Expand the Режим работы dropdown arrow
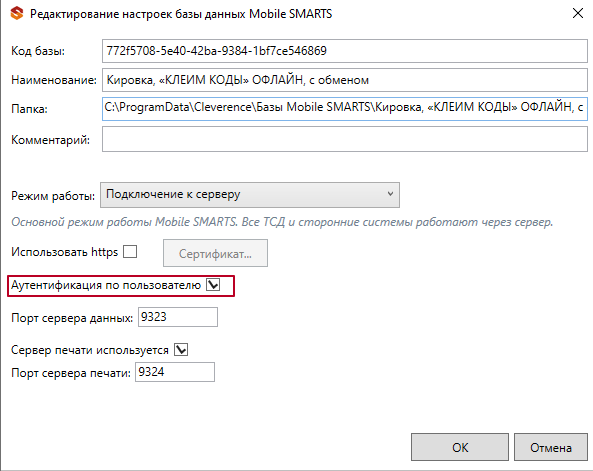 tap(390, 194)
